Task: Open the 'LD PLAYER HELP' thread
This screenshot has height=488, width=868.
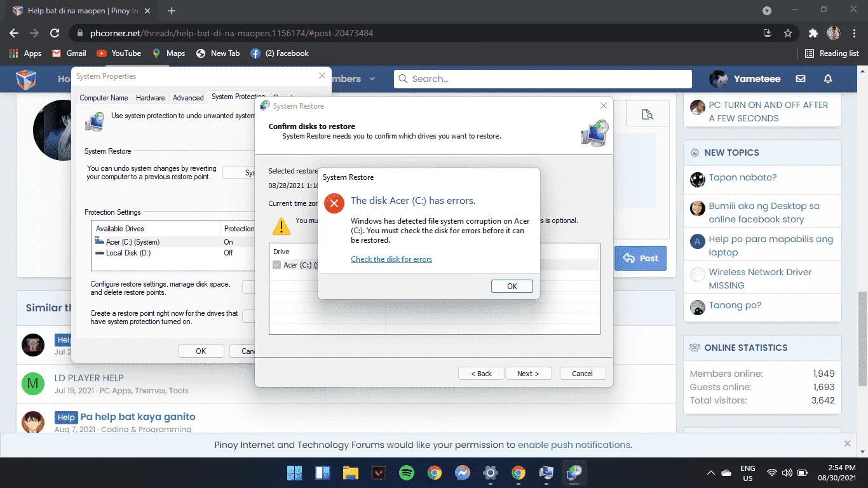Action: tap(89, 377)
